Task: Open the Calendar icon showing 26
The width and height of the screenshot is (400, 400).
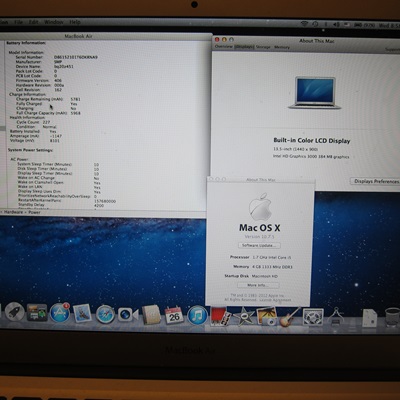Action: pos(174,315)
